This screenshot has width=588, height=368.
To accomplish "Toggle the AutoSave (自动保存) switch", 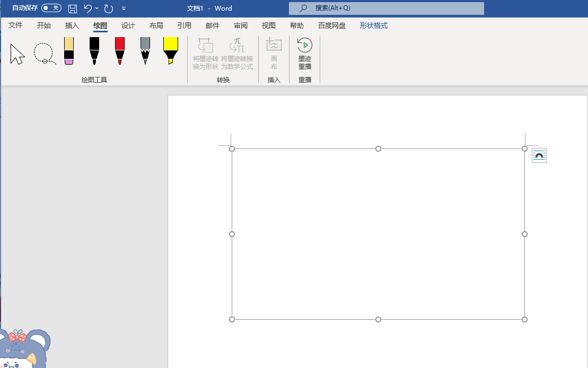I will pyautogui.click(x=51, y=8).
